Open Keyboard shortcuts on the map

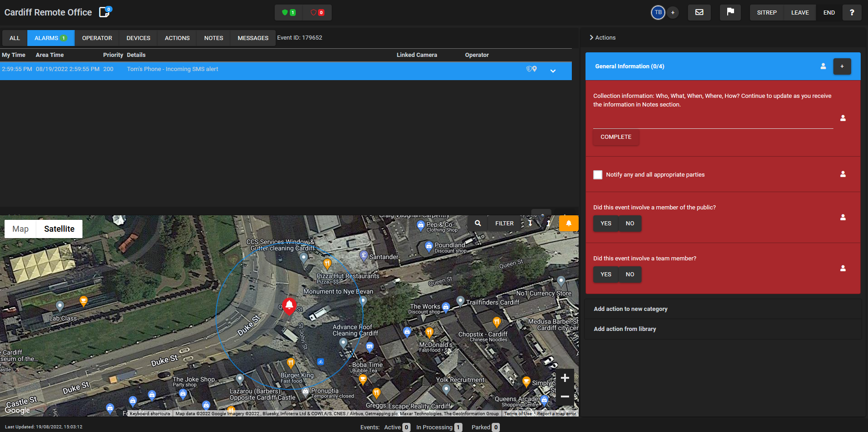(150, 413)
